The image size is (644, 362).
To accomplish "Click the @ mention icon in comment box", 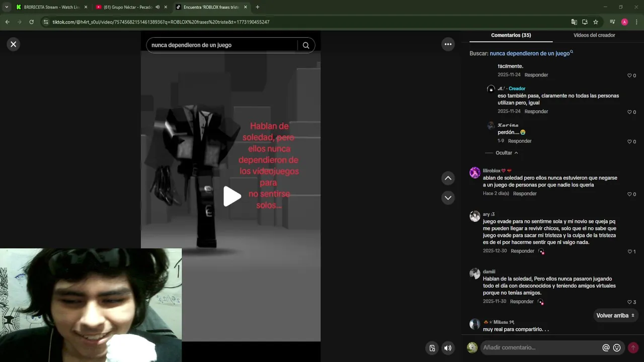I will (606, 347).
